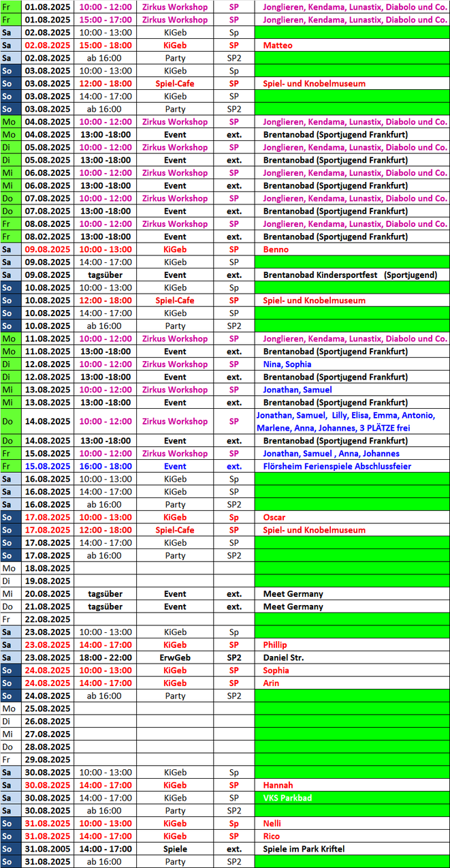
Task: Click the date 20.08.2025
Action: [x=47, y=593]
